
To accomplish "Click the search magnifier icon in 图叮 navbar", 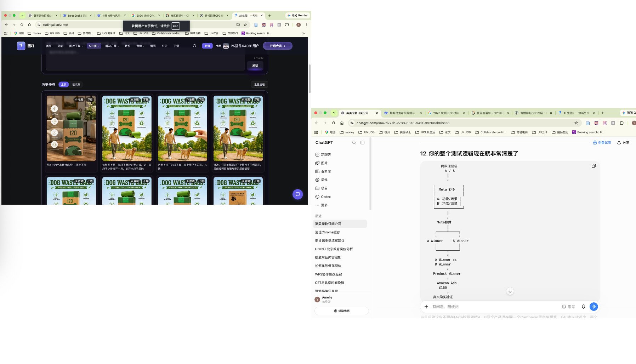I will pyautogui.click(x=194, y=46).
